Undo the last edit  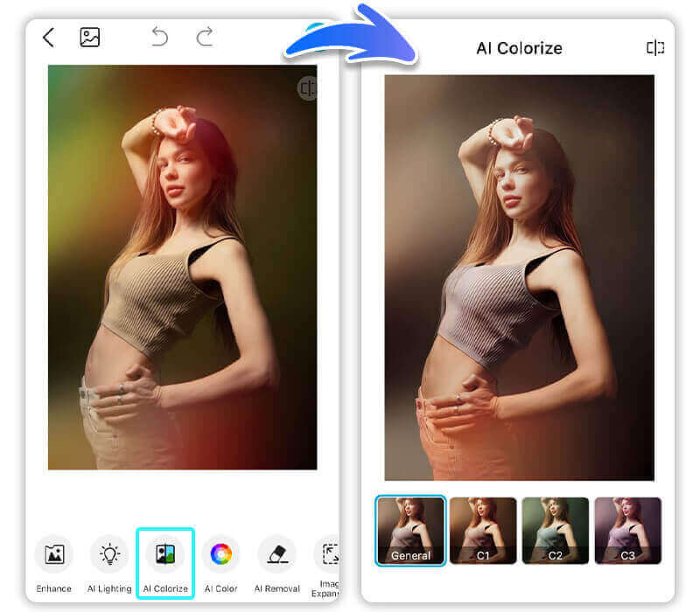158,38
